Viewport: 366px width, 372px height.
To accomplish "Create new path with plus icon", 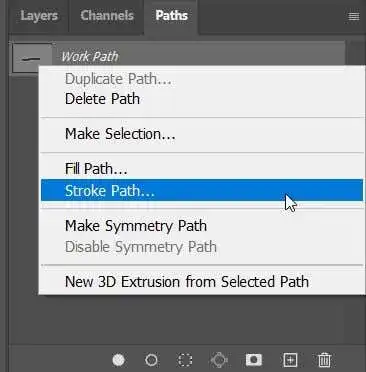I will tap(290, 360).
